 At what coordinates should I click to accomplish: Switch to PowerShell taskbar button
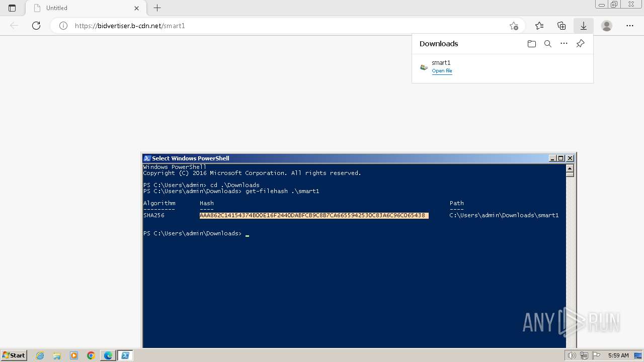125,355
